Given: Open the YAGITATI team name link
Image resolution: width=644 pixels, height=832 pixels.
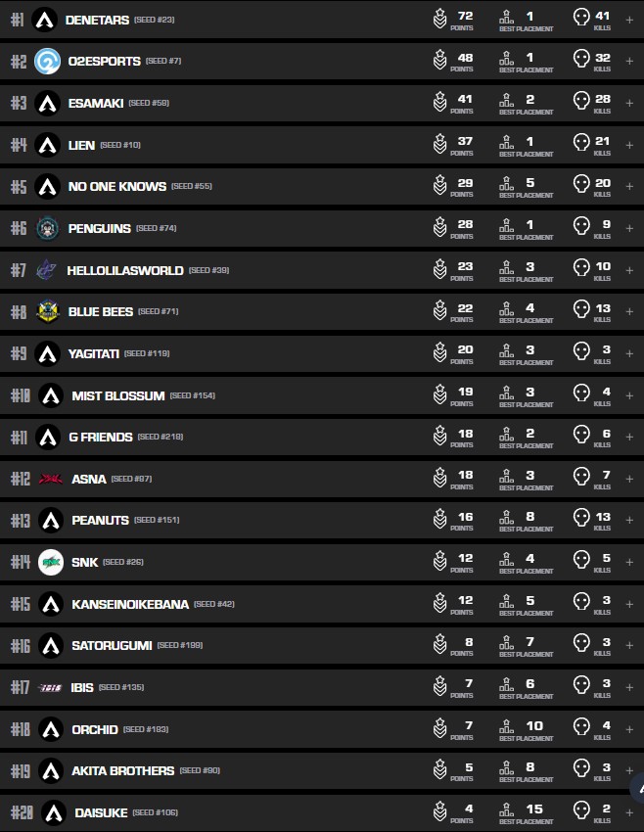Looking at the screenshot, I should [93, 353].
